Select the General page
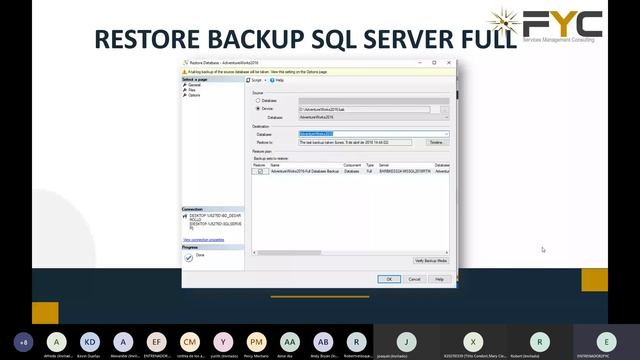Viewport: 640px width, 360px height. 194,85
